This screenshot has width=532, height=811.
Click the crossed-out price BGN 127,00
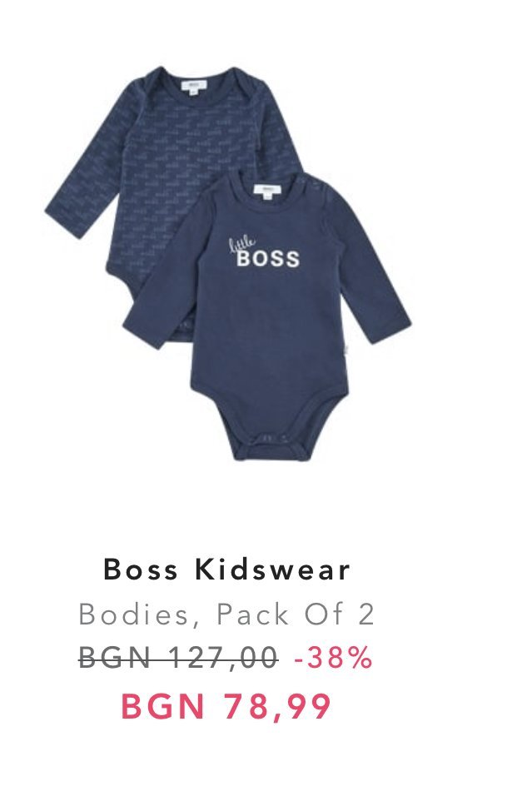click(x=178, y=659)
